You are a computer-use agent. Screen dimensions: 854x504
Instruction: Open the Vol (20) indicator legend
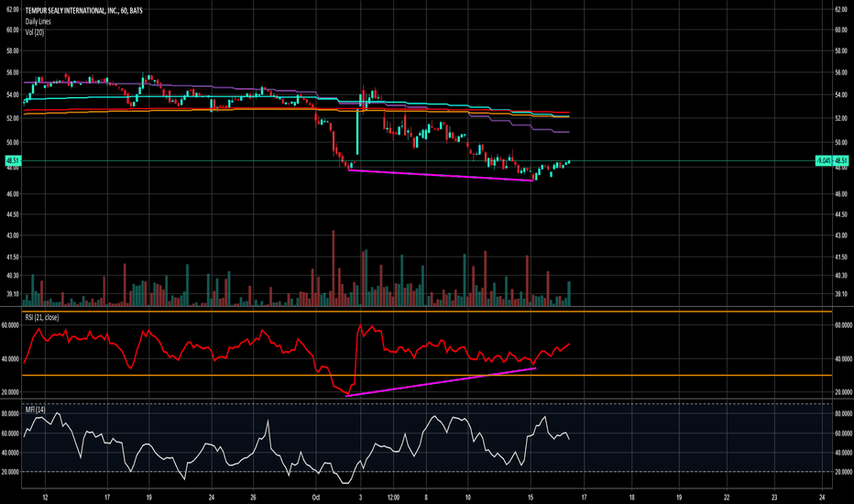[35, 32]
